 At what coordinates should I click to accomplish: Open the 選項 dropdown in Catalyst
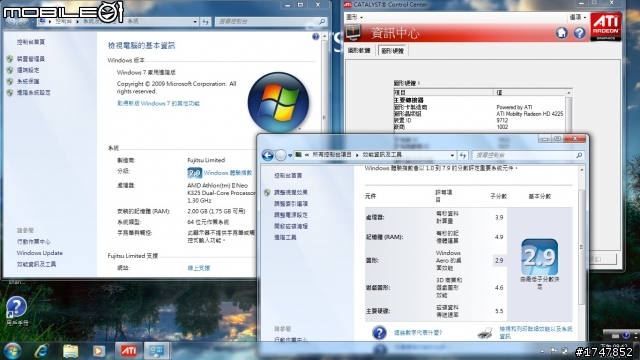578,17
